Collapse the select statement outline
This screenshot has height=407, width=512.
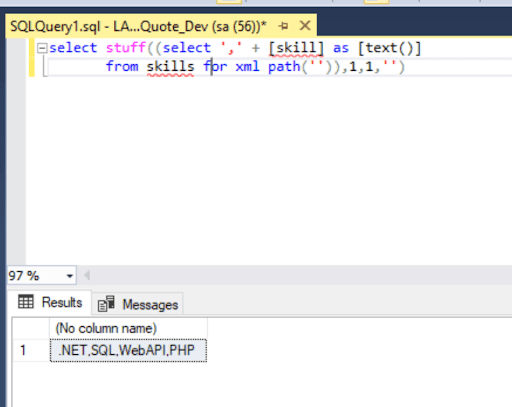(x=42, y=48)
